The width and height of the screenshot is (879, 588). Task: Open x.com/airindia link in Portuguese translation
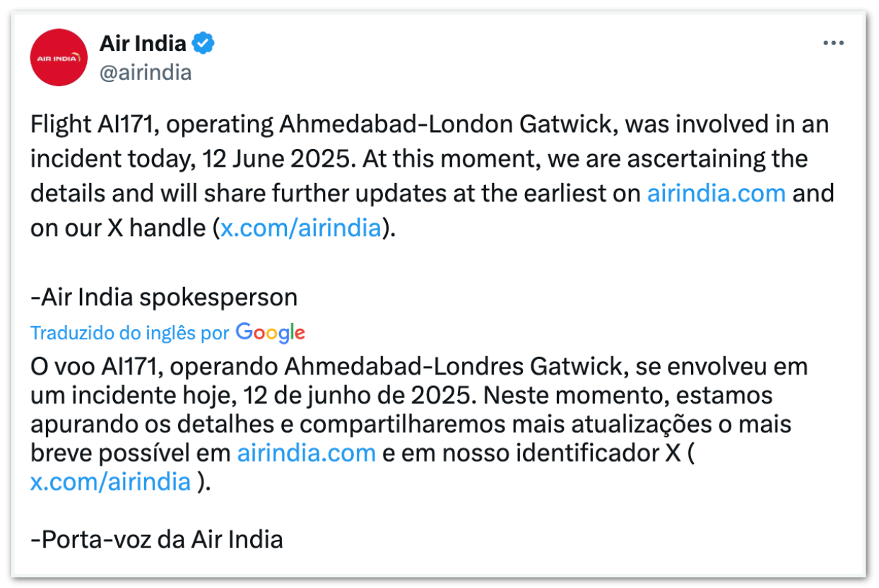(x=111, y=481)
